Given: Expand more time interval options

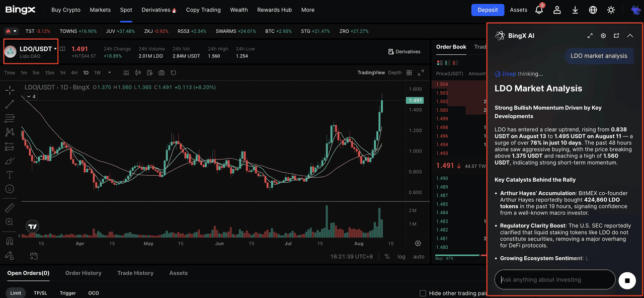Looking at the screenshot, I should click(110, 72).
